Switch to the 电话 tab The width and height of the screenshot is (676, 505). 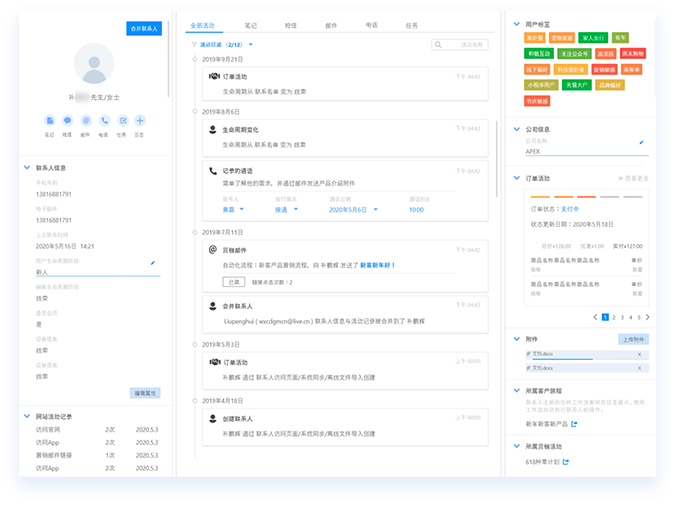tap(372, 25)
